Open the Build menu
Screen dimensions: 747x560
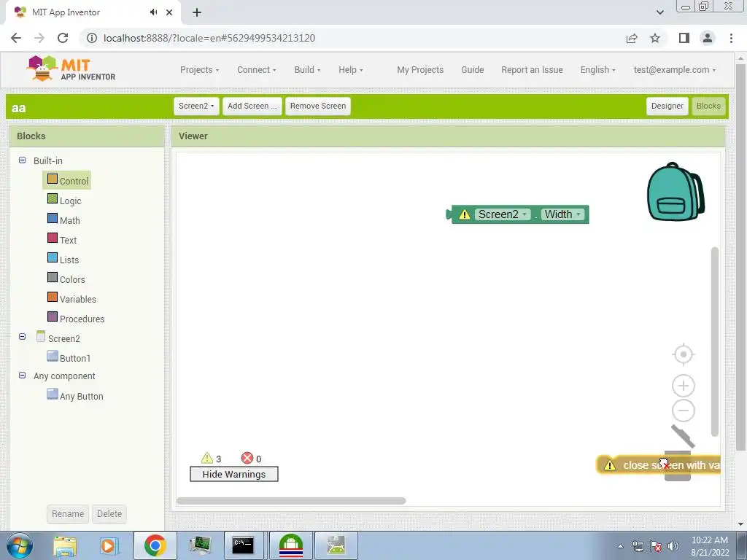307,70
